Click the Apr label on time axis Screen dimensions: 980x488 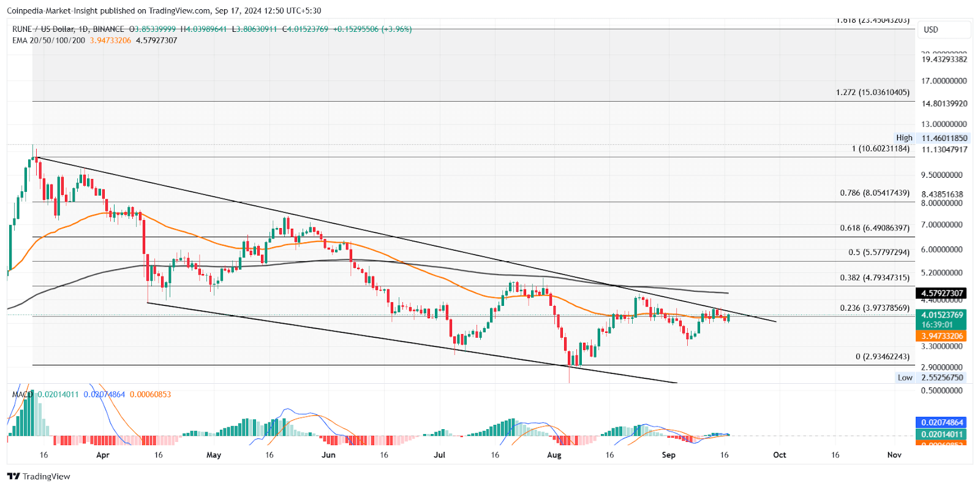[x=103, y=455]
